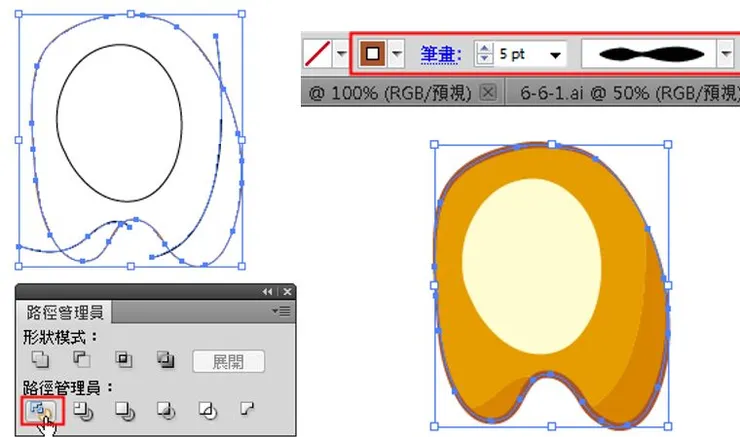Switch to the 6-6-1.ai @ 50% document tab

(630, 93)
